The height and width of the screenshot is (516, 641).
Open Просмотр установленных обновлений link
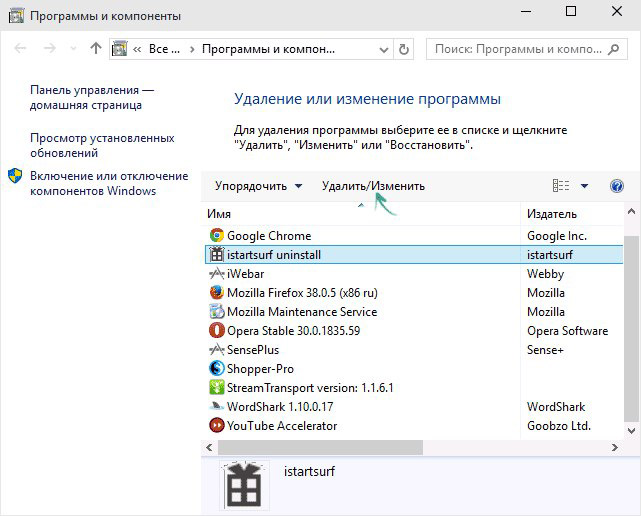coord(102,146)
